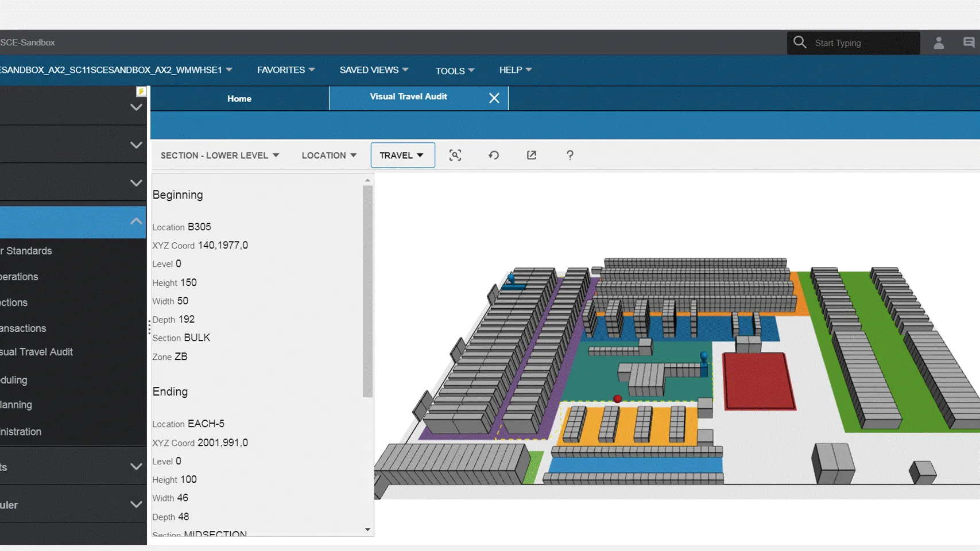The image size is (980, 551).
Task: Click the question mark help icon
Action: 570,155
